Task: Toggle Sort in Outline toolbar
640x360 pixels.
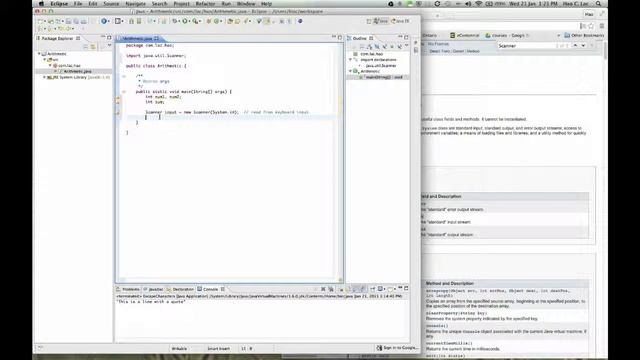Action: 369,47
